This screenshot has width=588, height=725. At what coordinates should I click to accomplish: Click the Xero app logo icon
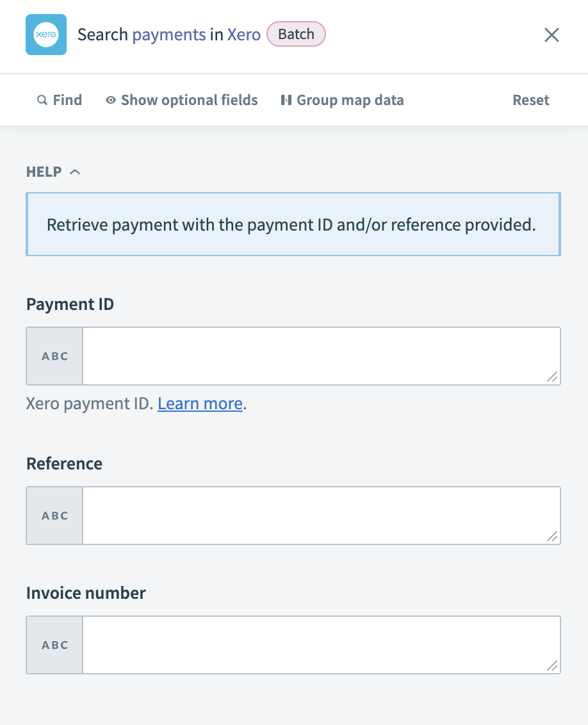coord(45,35)
